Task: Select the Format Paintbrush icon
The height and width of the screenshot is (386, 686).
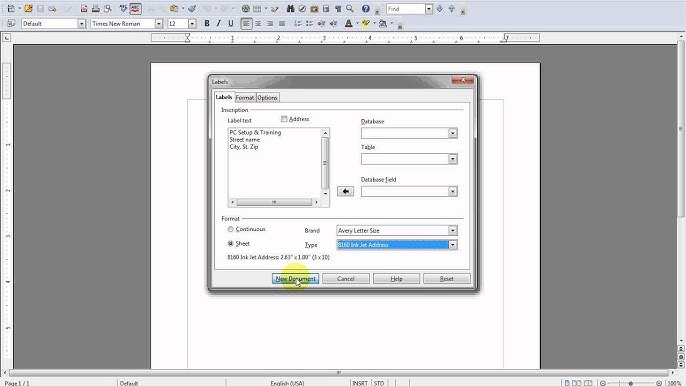Action: [192, 8]
